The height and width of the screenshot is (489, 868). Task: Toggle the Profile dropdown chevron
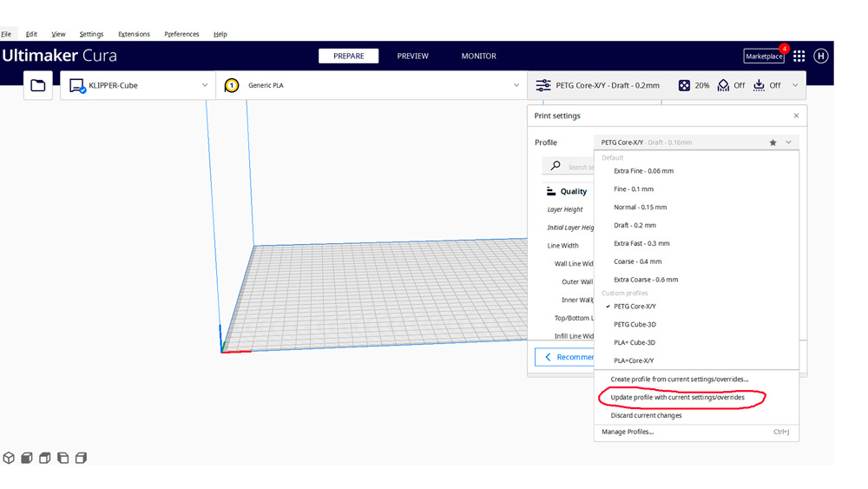[788, 142]
